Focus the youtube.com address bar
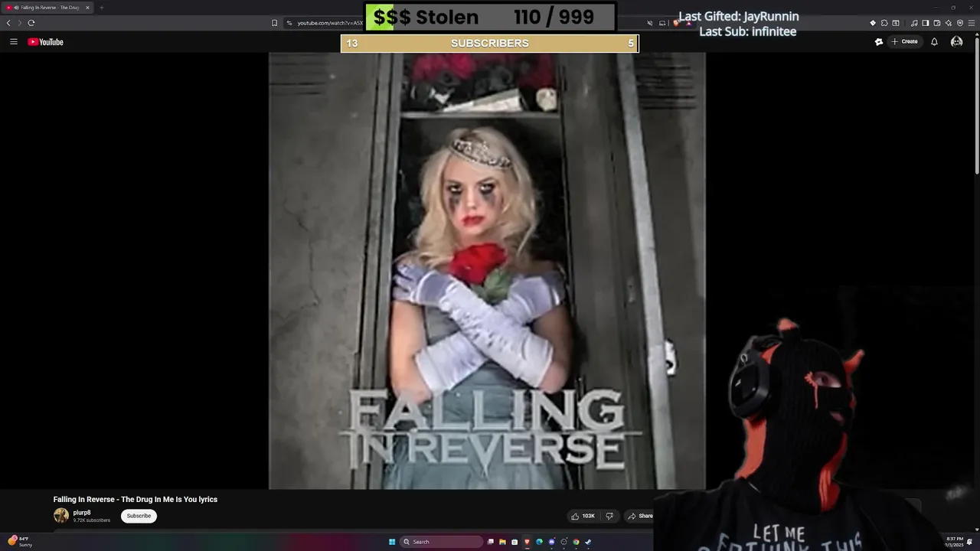 tap(330, 23)
